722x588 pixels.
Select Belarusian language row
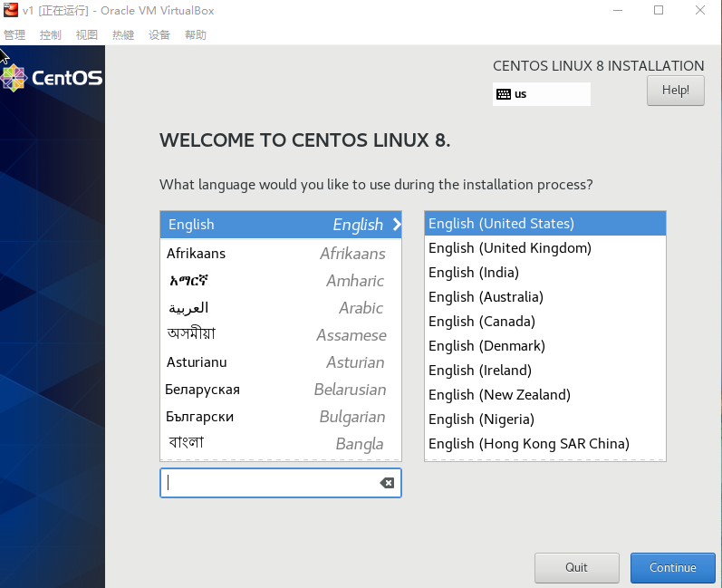click(281, 389)
